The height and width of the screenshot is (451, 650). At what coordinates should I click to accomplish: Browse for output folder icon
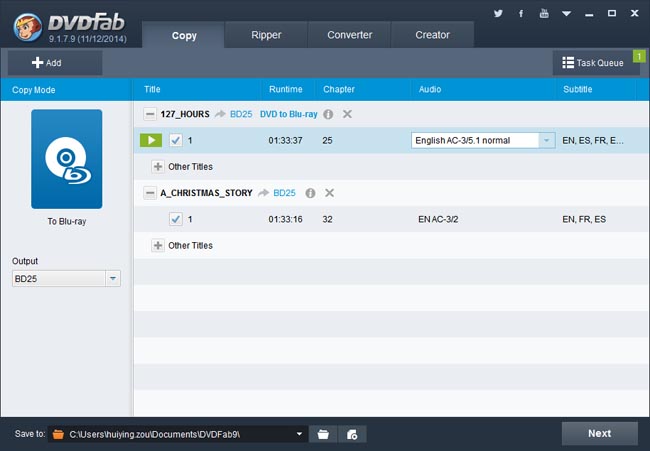[323, 434]
